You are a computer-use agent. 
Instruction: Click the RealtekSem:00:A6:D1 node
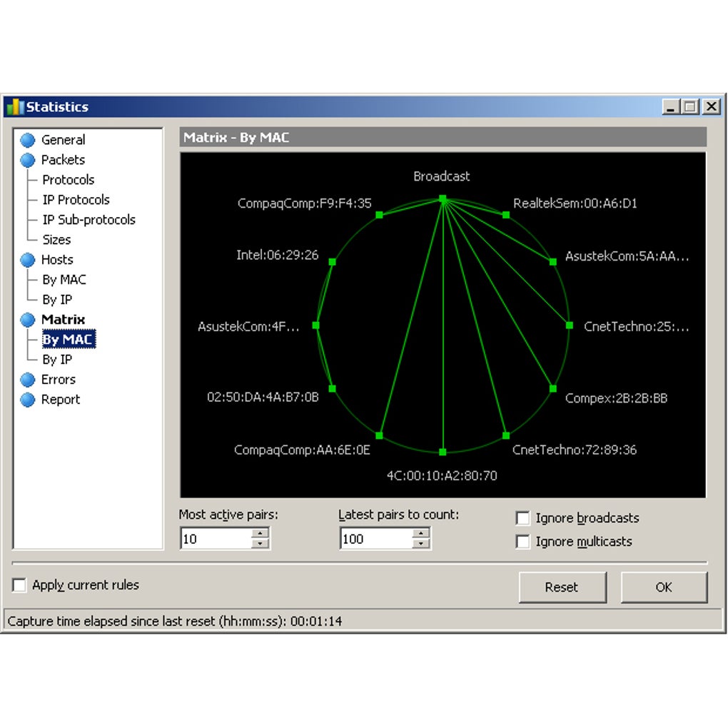point(506,215)
